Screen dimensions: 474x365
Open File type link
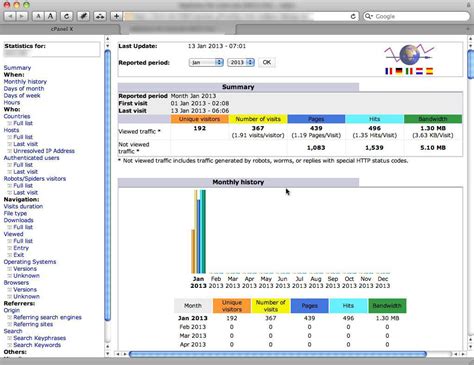pos(15,213)
